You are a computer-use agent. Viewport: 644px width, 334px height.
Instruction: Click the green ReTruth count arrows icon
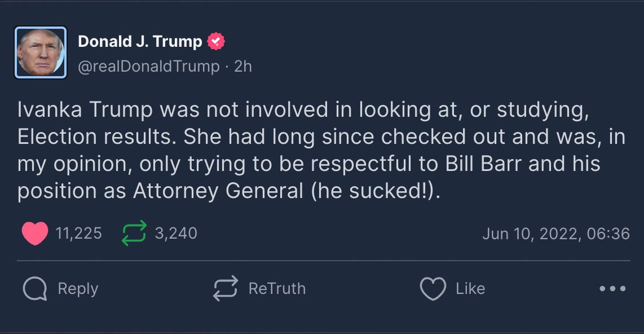(134, 234)
